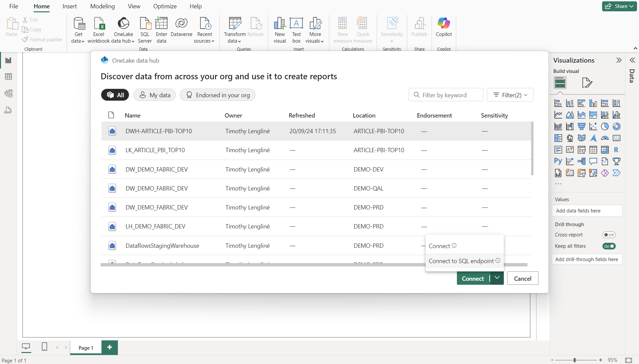
Task: Collapse the Visualizations pane
Action: (619, 60)
